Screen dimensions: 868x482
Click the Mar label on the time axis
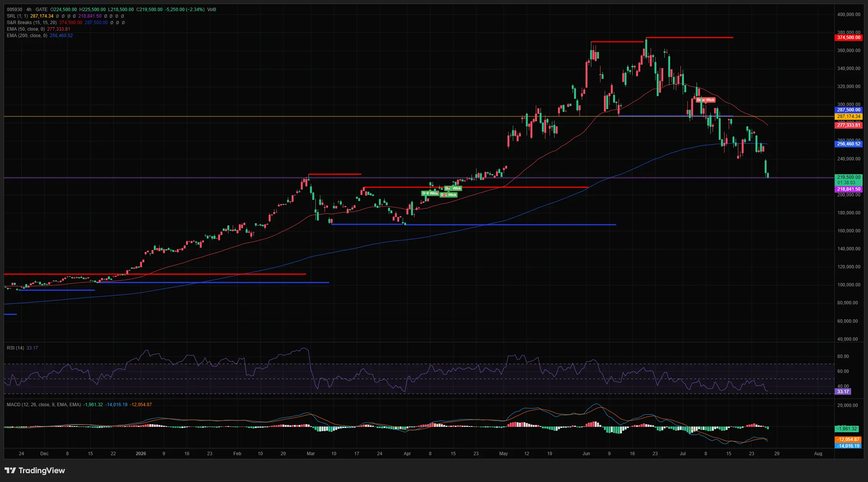[311, 454]
